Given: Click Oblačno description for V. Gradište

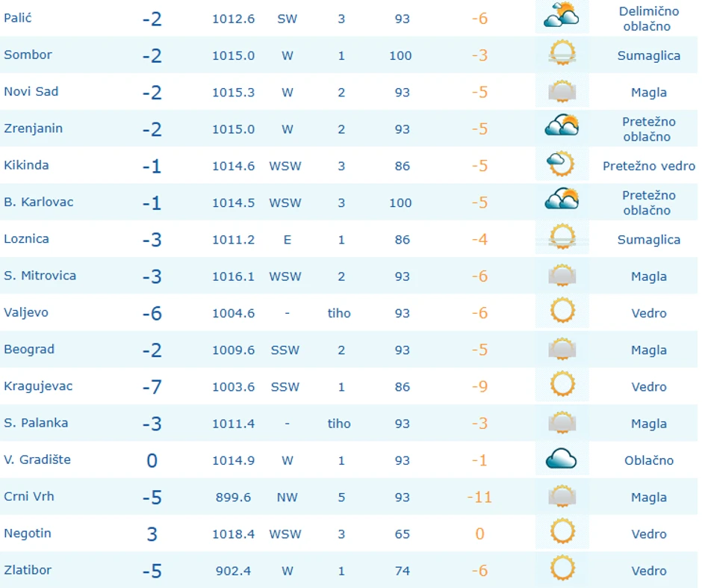Looking at the screenshot, I should (649, 460).
